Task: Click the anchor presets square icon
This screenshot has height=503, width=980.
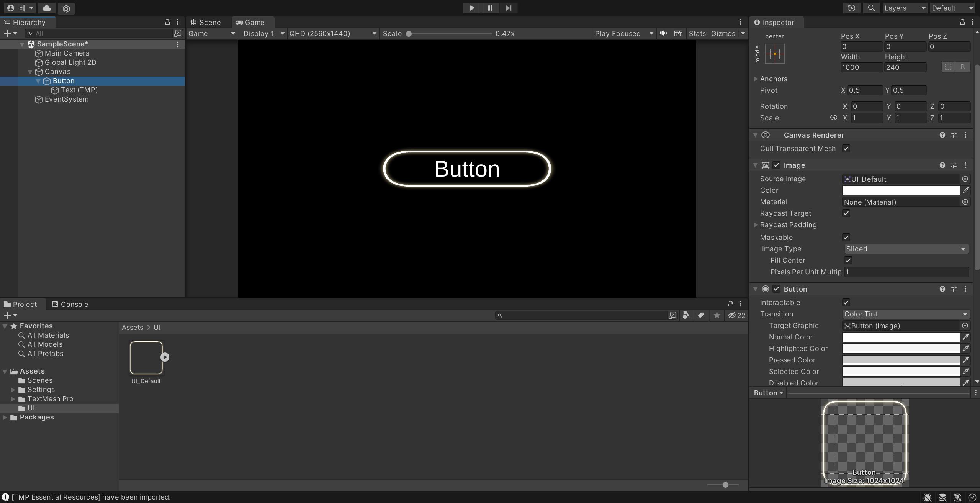Action: (x=774, y=54)
